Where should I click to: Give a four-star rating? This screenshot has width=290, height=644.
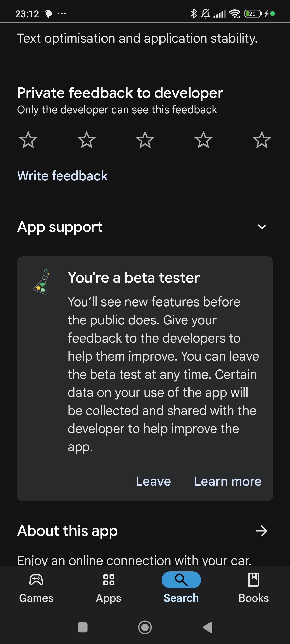203,140
